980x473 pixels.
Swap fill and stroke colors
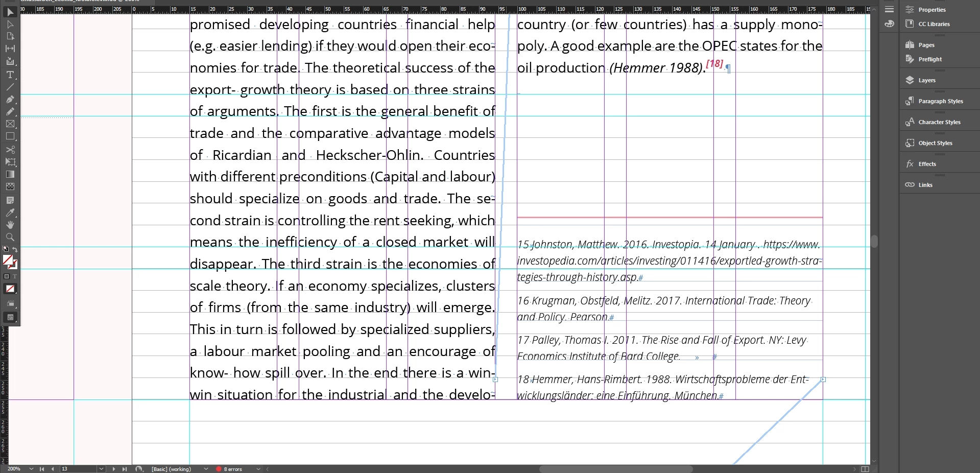pyautogui.click(x=15, y=249)
